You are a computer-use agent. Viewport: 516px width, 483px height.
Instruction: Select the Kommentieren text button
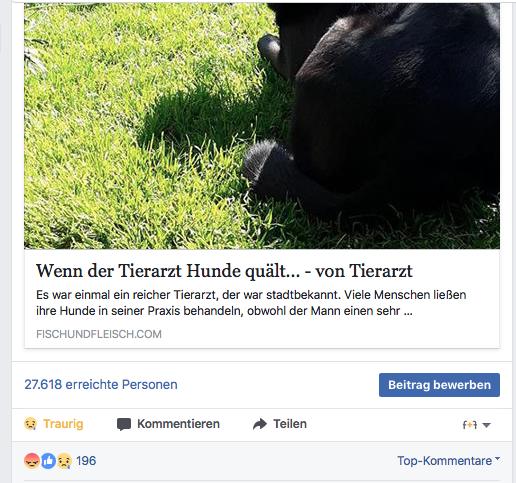(178, 424)
